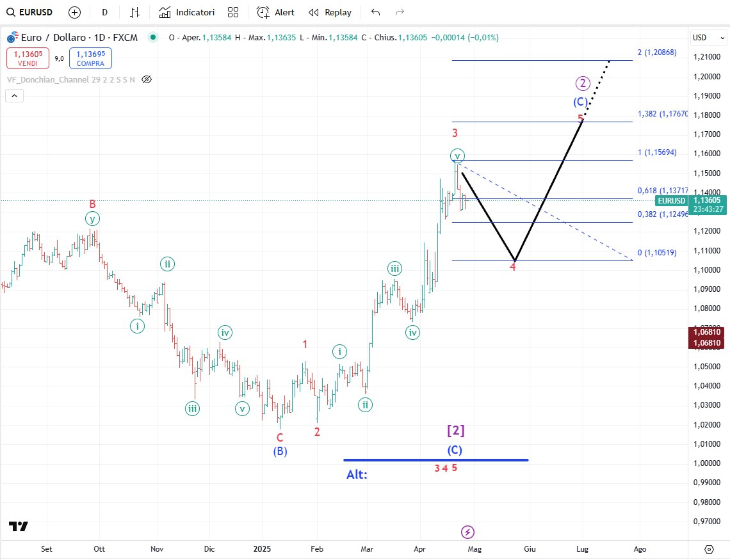Select the circled purple 2 wave label
Viewport: 730px width, 560px height.
click(x=583, y=83)
